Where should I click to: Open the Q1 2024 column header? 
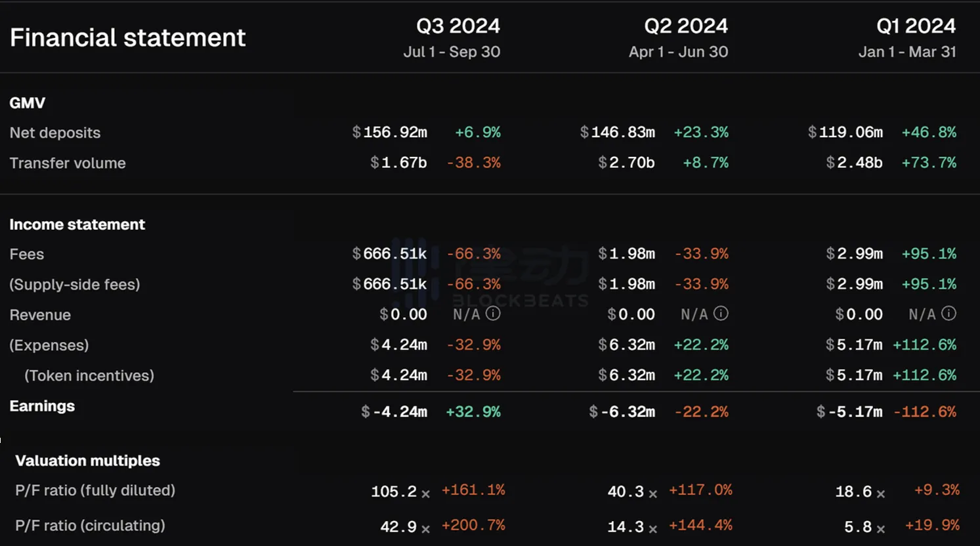[x=916, y=26]
